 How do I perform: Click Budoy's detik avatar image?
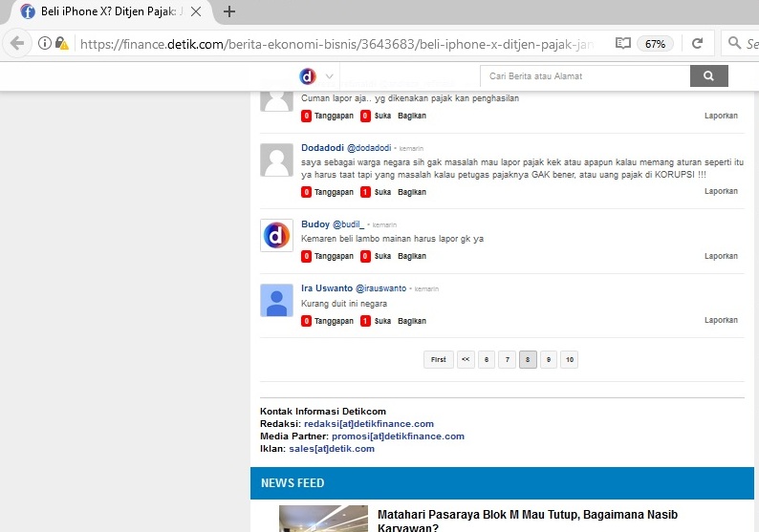[276, 236]
